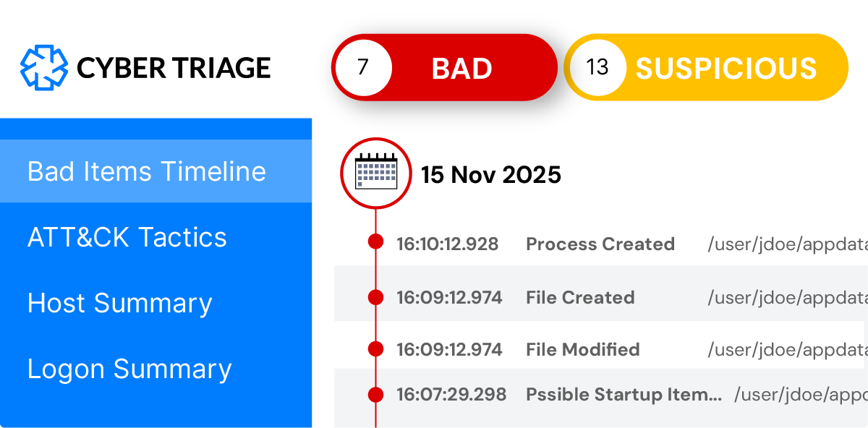Click the Cyber Triage title text
Image resolution: width=868 pixels, height=428 pixels.
tap(174, 68)
